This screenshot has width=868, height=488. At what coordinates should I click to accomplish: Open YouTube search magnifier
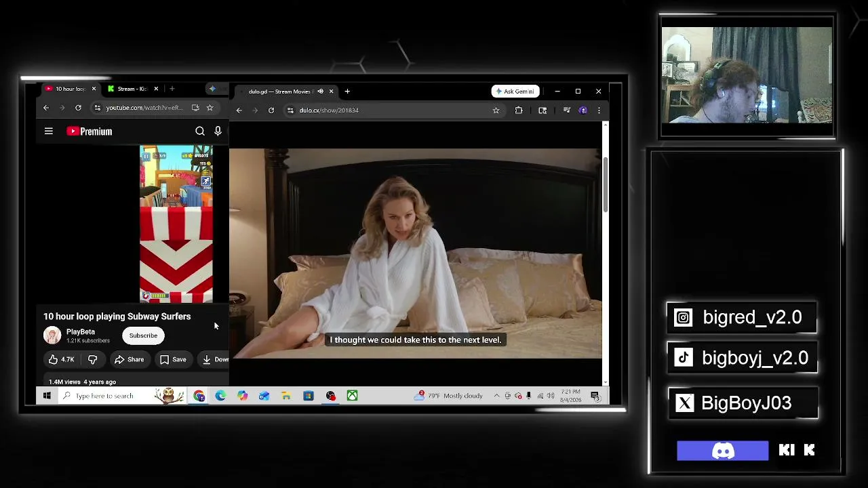200,131
